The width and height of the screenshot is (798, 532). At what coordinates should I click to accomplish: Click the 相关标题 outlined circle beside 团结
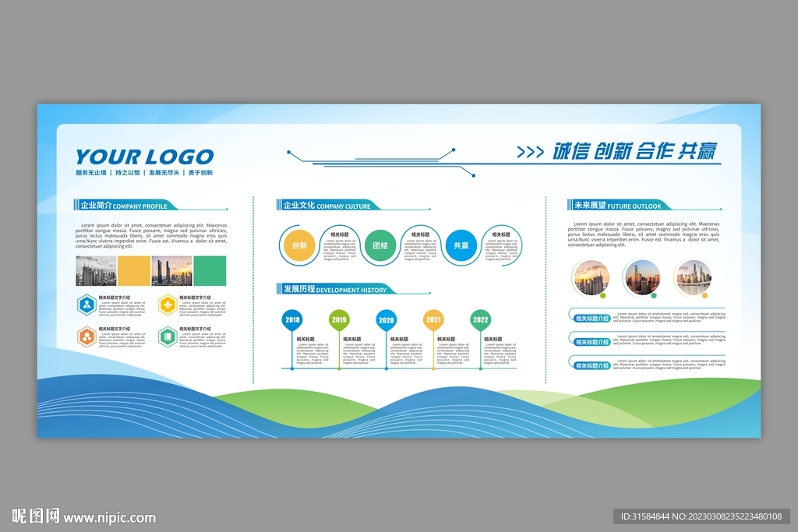tap(420, 245)
